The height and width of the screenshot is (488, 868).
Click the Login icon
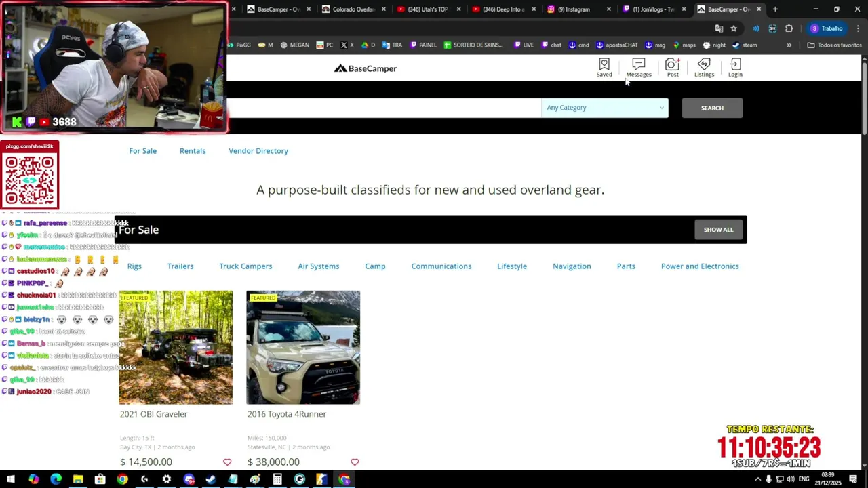(x=735, y=67)
